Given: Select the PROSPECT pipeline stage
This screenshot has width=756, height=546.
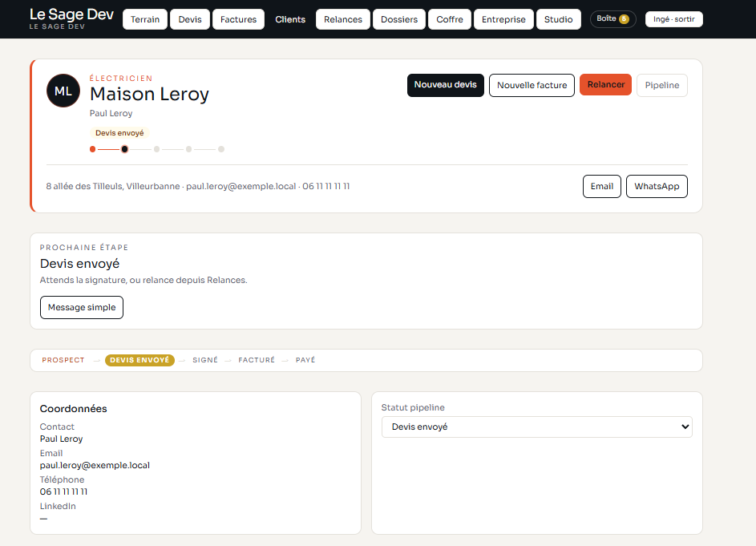Looking at the screenshot, I should [x=63, y=360].
